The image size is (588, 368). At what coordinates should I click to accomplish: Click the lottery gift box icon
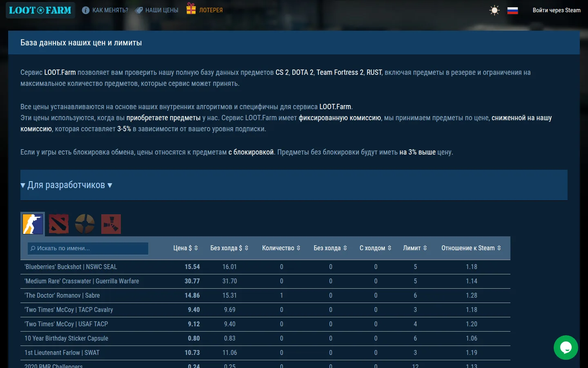[191, 9]
